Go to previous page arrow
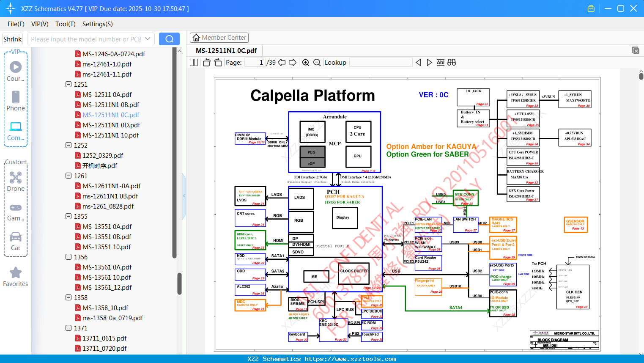 coord(282,62)
